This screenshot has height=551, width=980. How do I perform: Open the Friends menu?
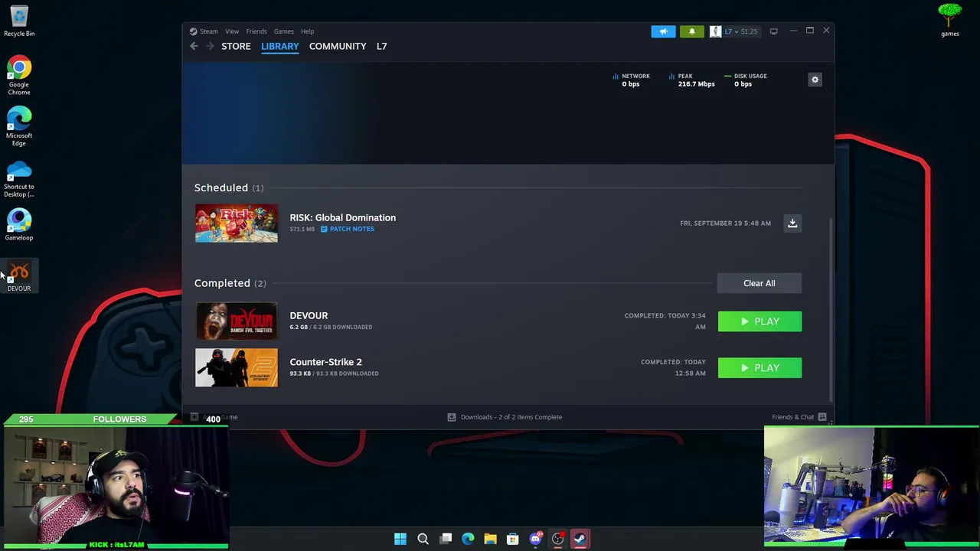pyautogui.click(x=256, y=31)
